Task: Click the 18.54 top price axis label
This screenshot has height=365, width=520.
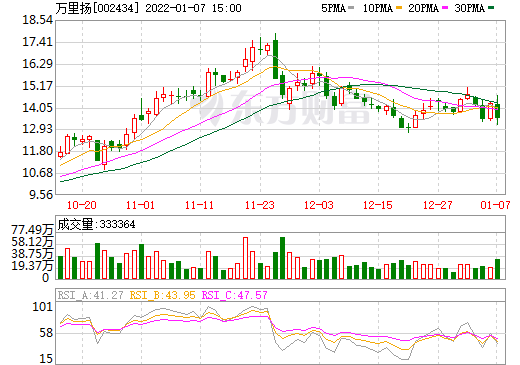Action: (x=38, y=20)
